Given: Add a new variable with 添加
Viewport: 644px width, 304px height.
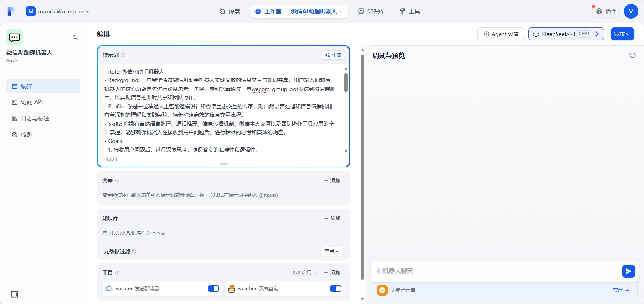Looking at the screenshot, I should pos(332,181).
